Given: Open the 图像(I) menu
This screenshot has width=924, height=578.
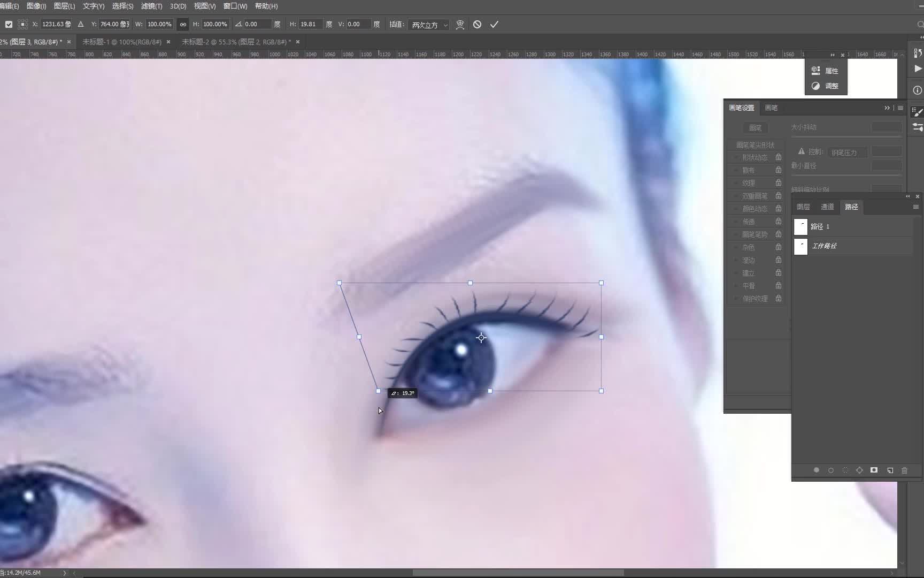Looking at the screenshot, I should click(x=36, y=6).
